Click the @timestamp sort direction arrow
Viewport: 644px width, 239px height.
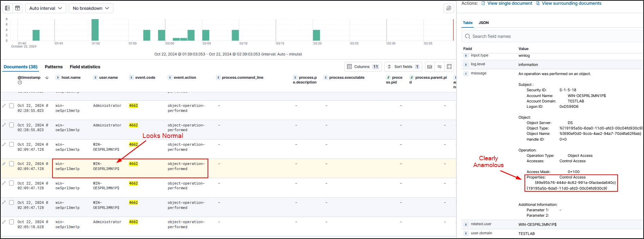click(x=47, y=77)
